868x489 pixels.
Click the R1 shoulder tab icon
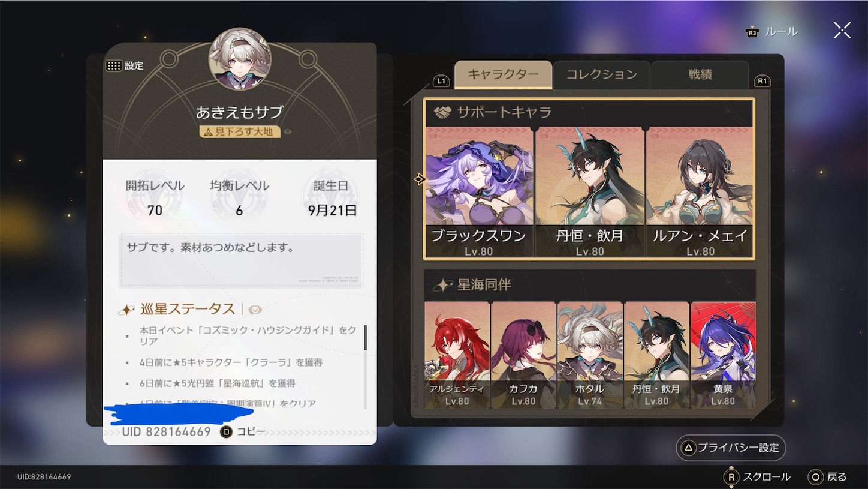pyautogui.click(x=762, y=81)
